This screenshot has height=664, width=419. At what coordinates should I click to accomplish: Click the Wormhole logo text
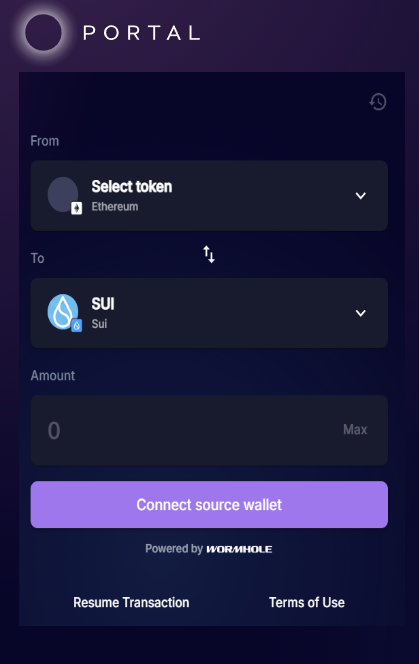[x=239, y=549]
